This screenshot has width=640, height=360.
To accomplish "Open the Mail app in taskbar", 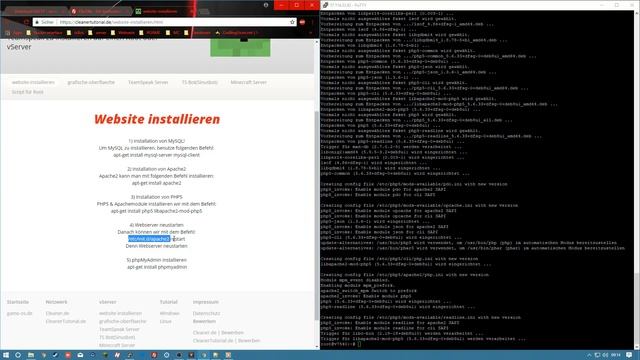I will tap(80, 355).
